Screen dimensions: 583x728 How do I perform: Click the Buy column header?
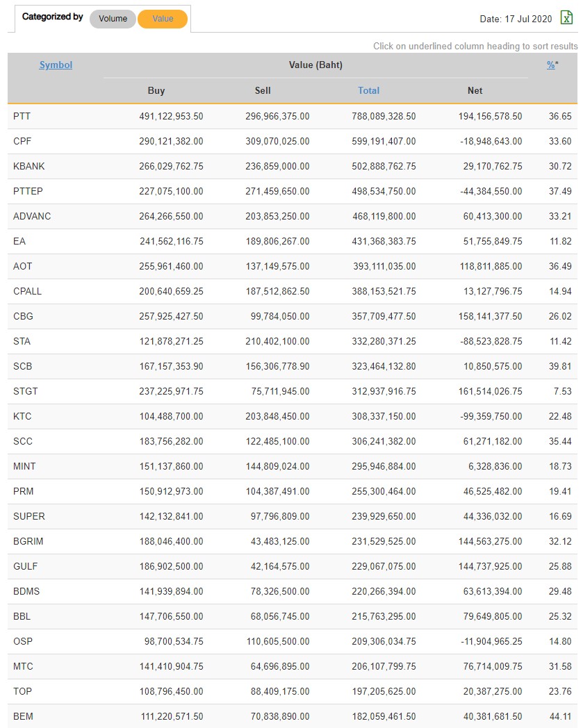point(156,90)
